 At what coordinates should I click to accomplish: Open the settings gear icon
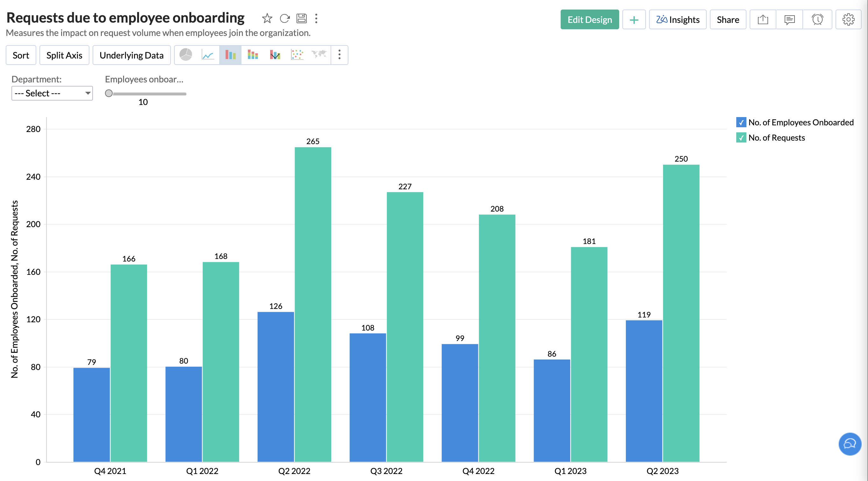pyautogui.click(x=848, y=19)
